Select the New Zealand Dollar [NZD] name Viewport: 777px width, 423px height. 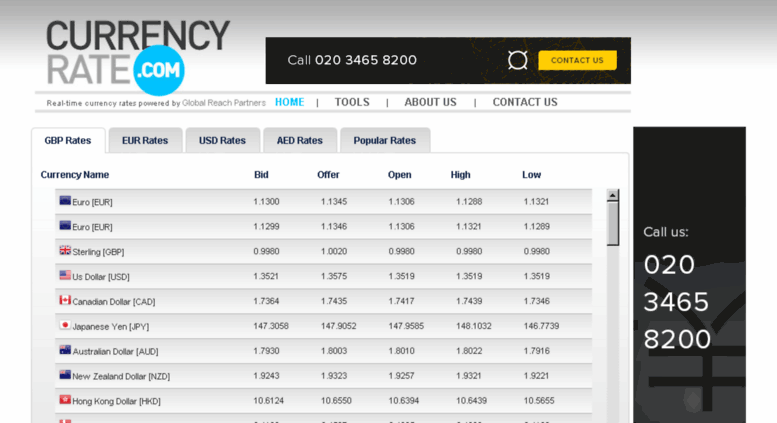click(121, 376)
